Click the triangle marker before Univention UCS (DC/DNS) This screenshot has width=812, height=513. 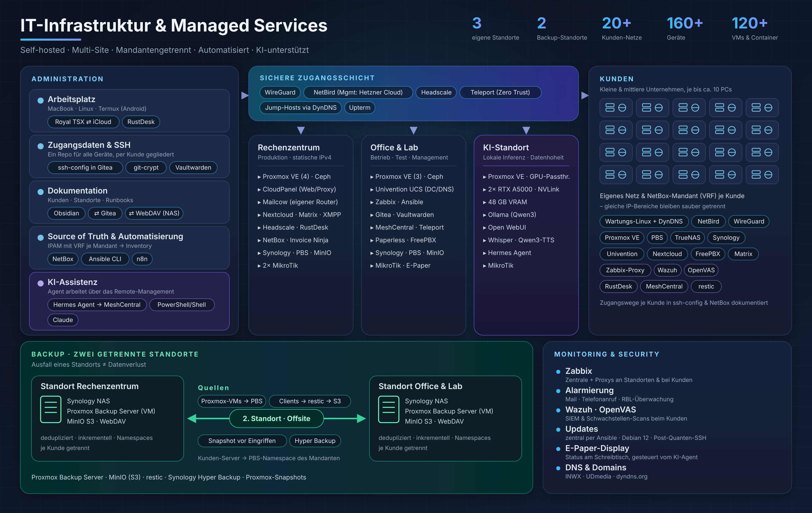point(372,190)
